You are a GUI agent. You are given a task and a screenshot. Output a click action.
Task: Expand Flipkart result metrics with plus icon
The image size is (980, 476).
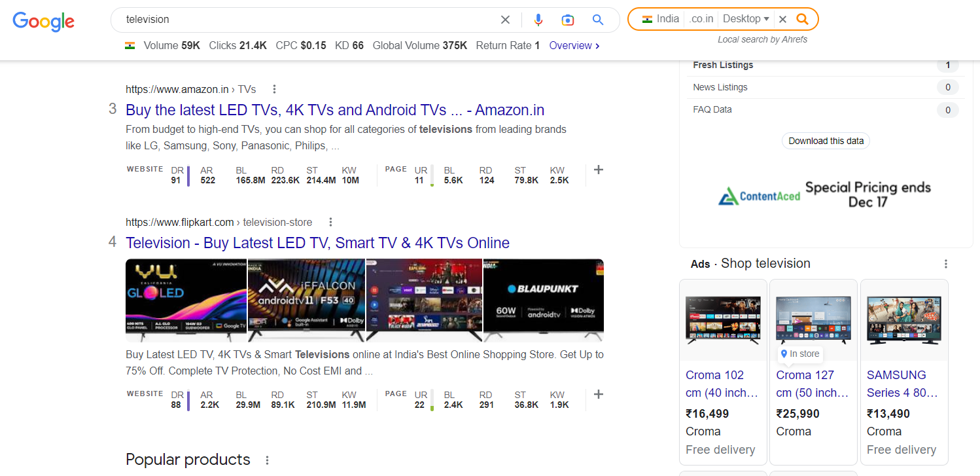[x=598, y=394]
